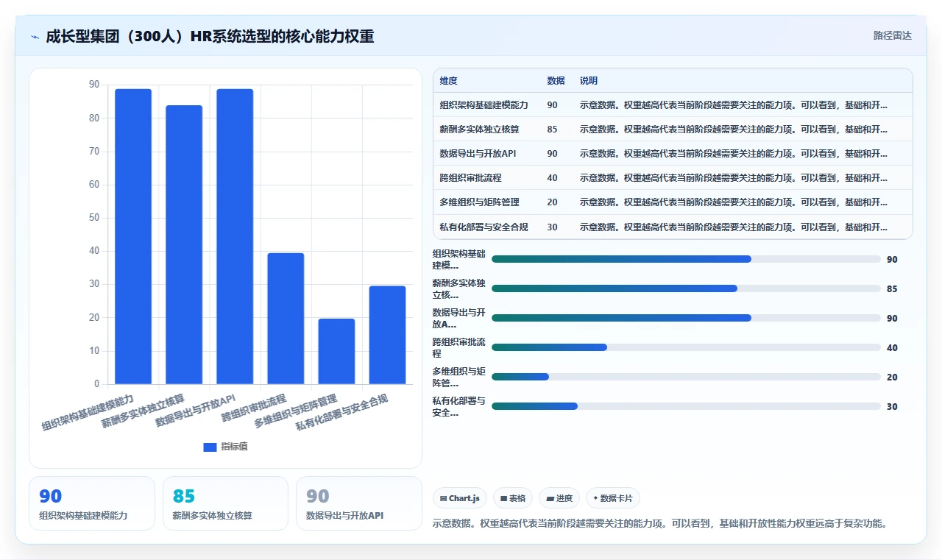Select the 表格 tag

(513, 498)
